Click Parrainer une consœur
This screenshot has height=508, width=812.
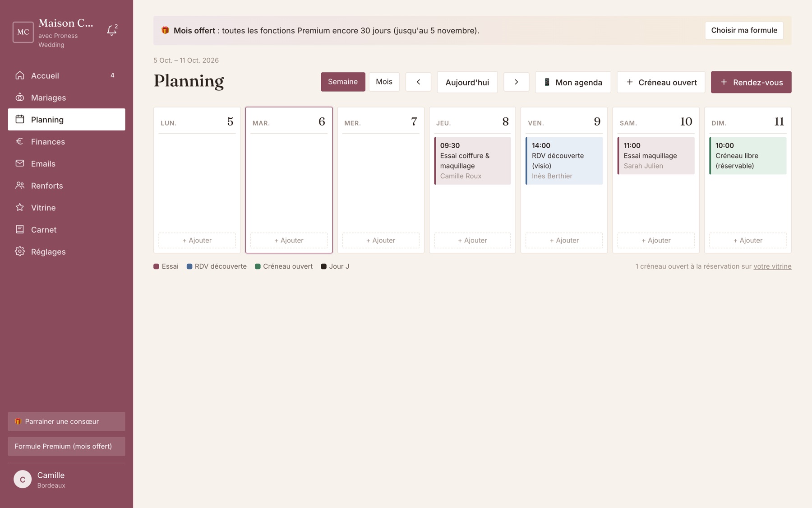click(x=67, y=421)
